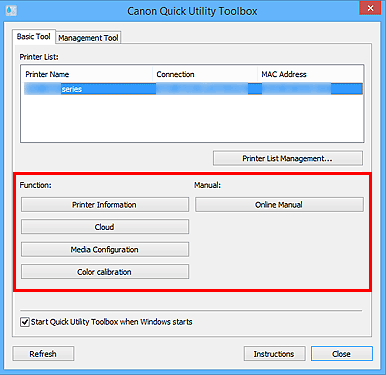386x375 pixels.
Task: Open the Online Manual
Action: point(279,204)
